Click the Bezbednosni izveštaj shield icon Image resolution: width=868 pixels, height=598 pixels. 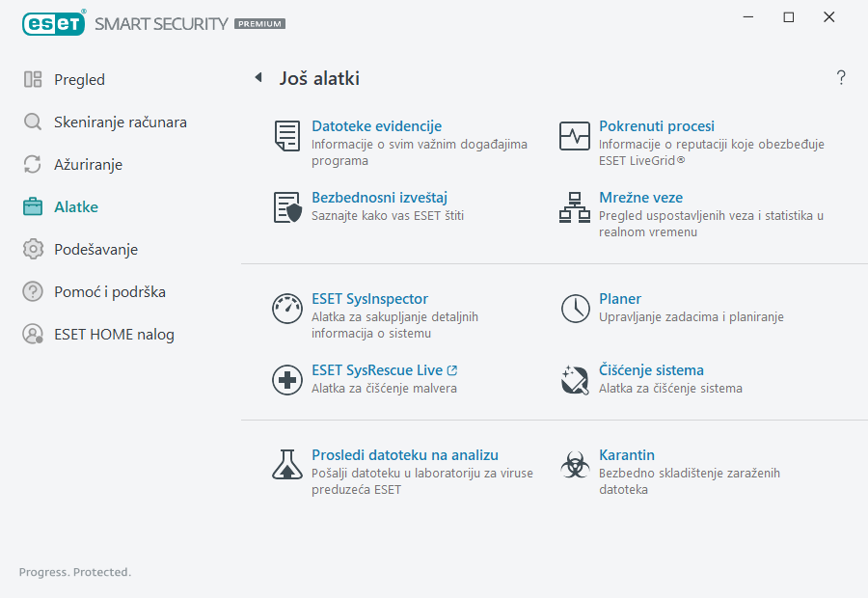(286, 207)
